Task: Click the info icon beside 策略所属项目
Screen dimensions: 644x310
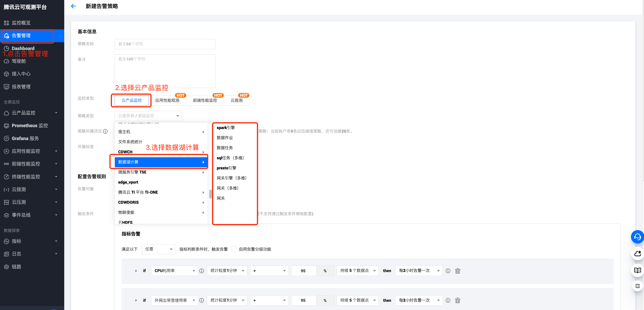Action: click(106, 131)
